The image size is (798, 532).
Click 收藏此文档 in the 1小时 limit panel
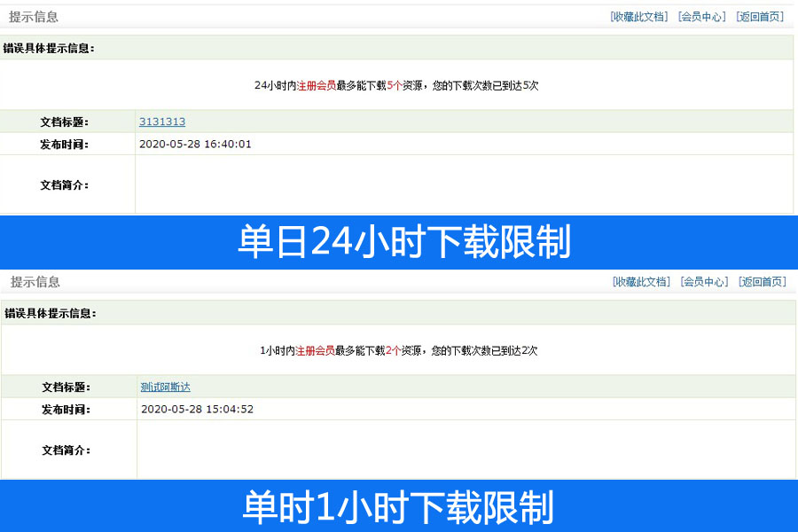coord(640,282)
